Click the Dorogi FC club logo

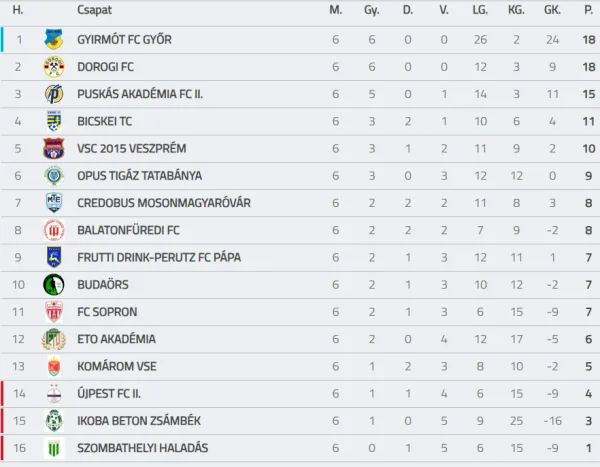pyautogui.click(x=54, y=67)
